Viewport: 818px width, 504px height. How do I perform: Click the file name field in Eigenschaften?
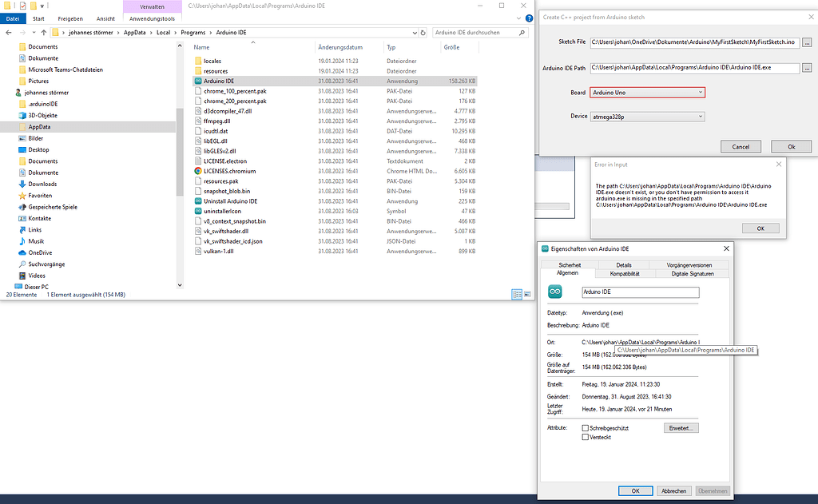(x=641, y=292)
